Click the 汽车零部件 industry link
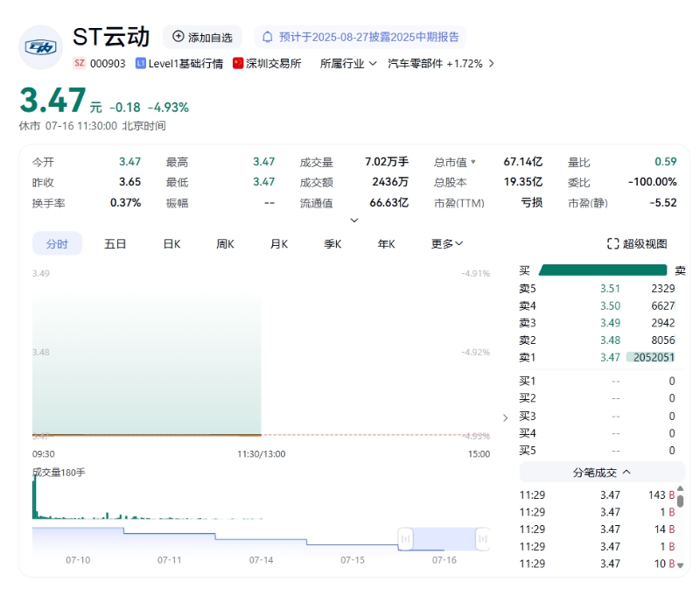The width and height of the screenshot is (700, 589). tap(415, 64)
